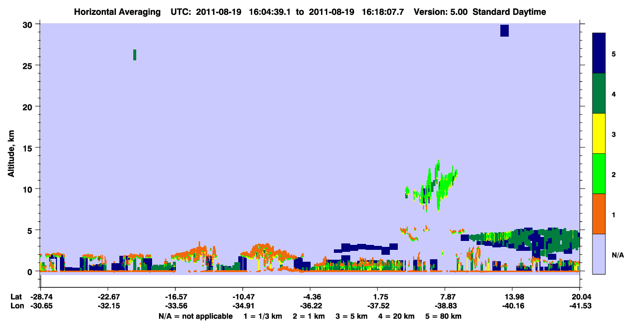Screen dimensions: 644x330
Task: Click longitude value -32.15
Action: (x=107, y=306)
